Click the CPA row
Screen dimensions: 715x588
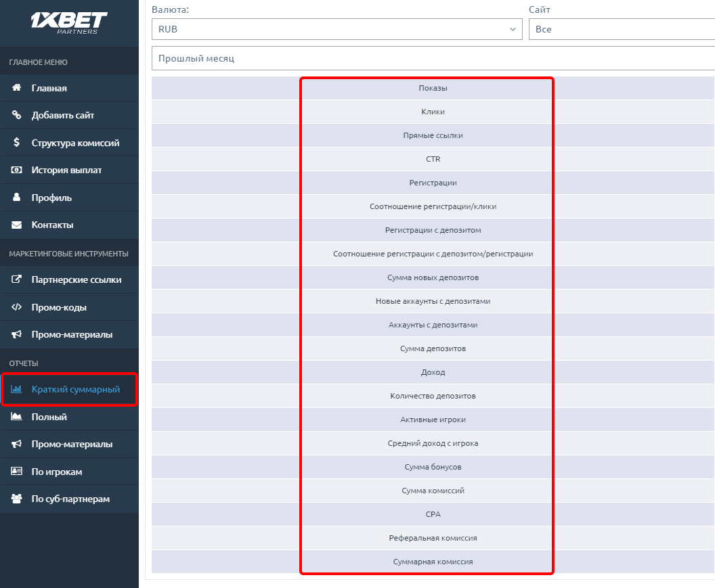[x=433, y=515]
